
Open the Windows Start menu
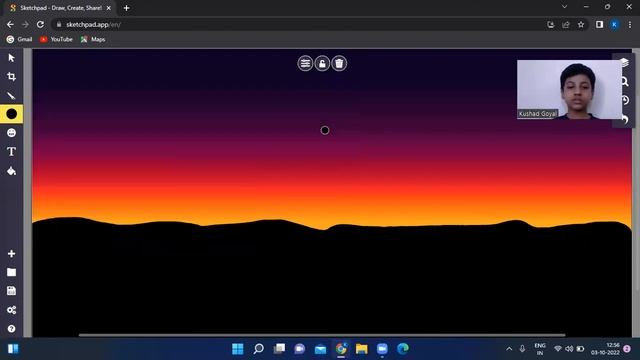pos(238,349)
